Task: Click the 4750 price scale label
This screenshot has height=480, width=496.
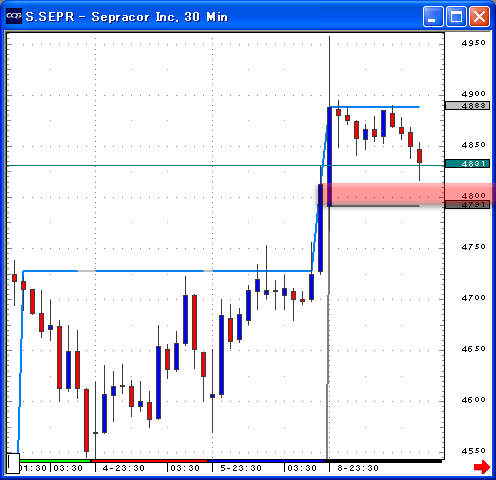Action: [x=473, y=247]
